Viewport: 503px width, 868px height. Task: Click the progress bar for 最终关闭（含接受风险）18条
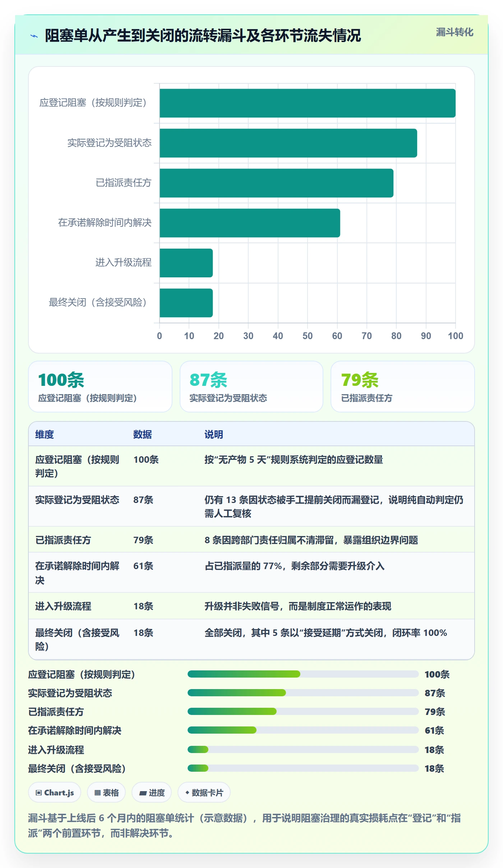303,768
